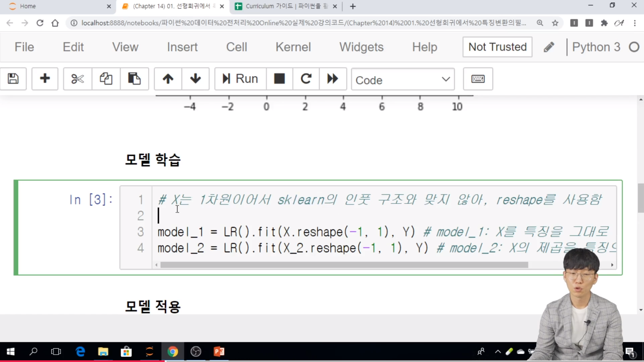This screenshot has height=362, width=644.
Task: Move selected cell down arrow
Action: 196,79
